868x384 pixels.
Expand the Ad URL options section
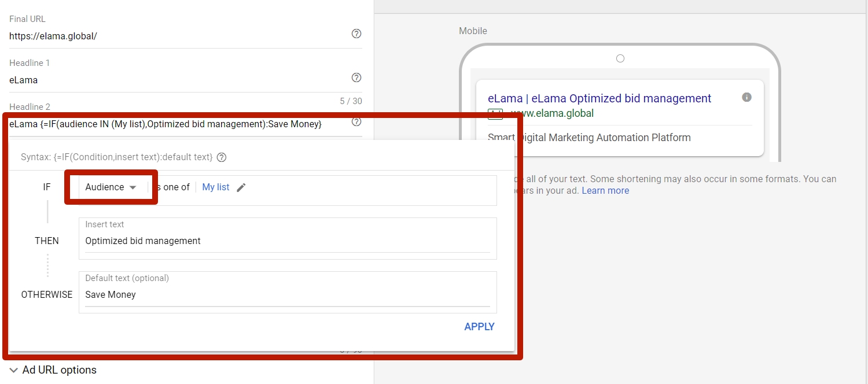coord(53,370)
